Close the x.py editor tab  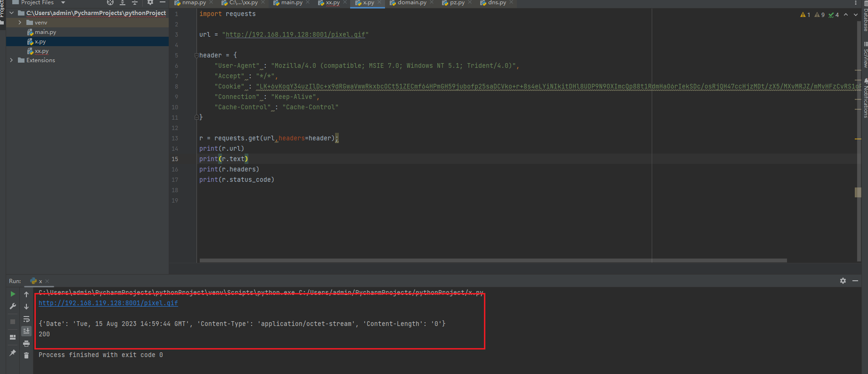(x=379, y=3)
